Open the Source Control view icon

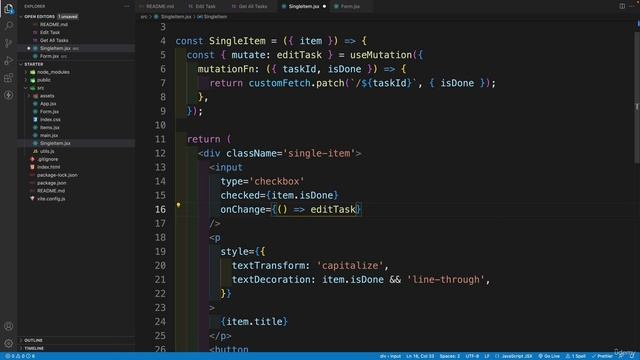(8, 43)
